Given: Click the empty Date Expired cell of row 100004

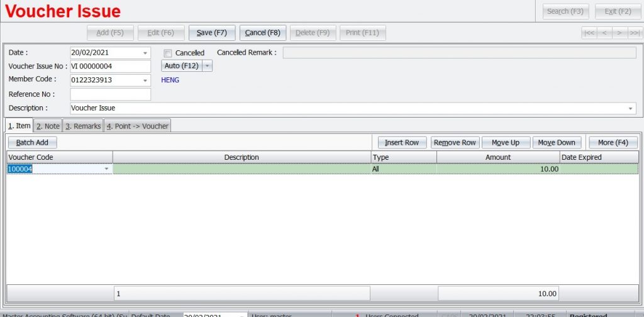Looking at the screenshot, I should 599,169.
